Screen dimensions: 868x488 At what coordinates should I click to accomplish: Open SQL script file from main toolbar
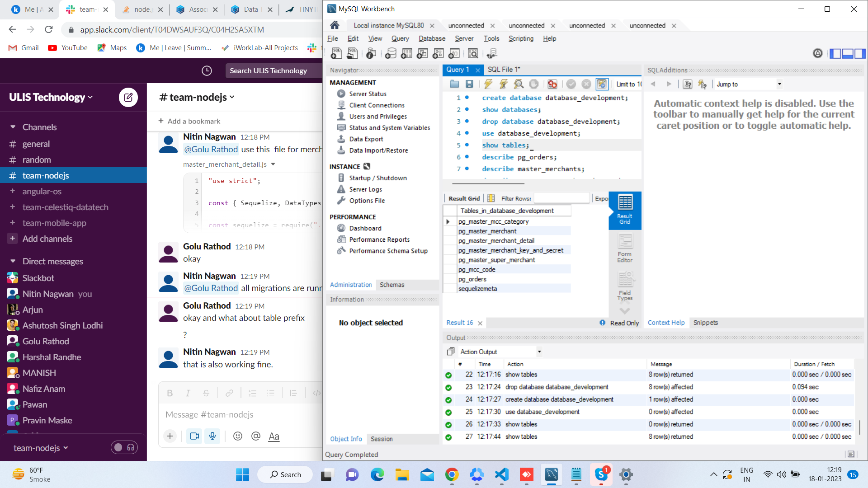[352, 54]
